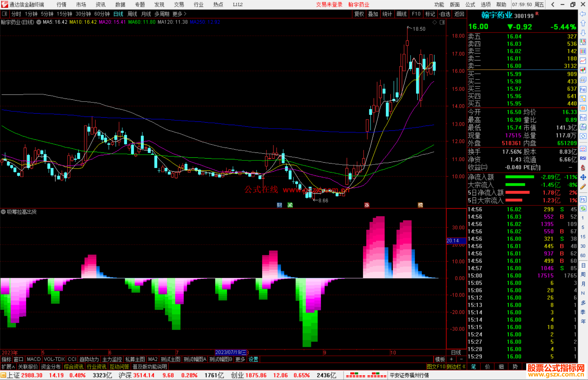
Task: Click the 财 event marker on chart timeline
Action: pos(279,205)
